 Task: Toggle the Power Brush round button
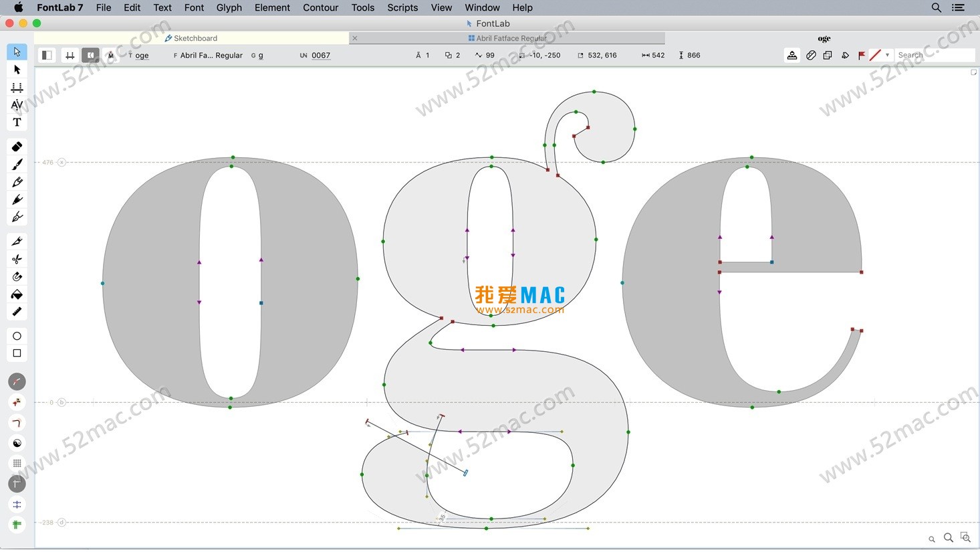[x=17, y=381]
